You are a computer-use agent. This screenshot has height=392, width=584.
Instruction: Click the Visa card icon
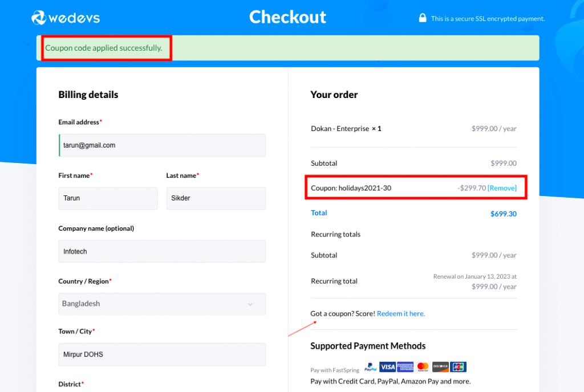pos(387,367)
